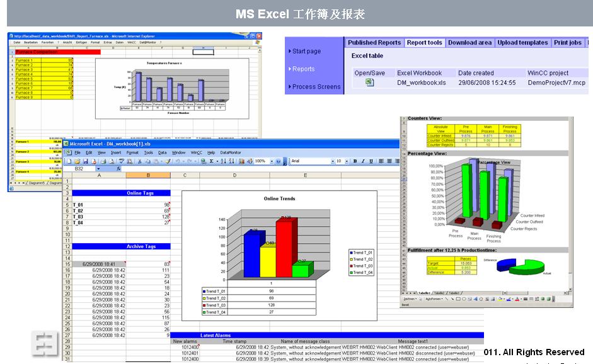
Task: Open the WinCC menu in Excel
Action: (x=196, y=152)
